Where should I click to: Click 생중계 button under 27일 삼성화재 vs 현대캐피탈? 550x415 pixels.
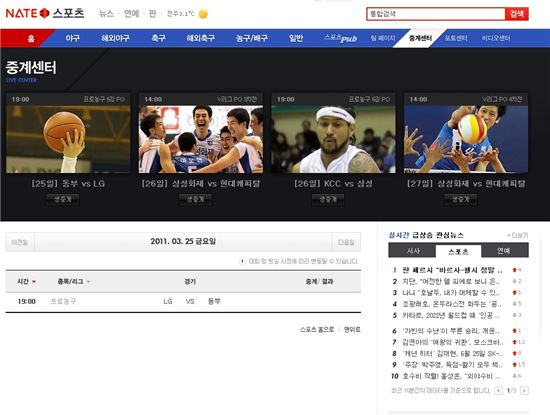click(x=461, y=199)
